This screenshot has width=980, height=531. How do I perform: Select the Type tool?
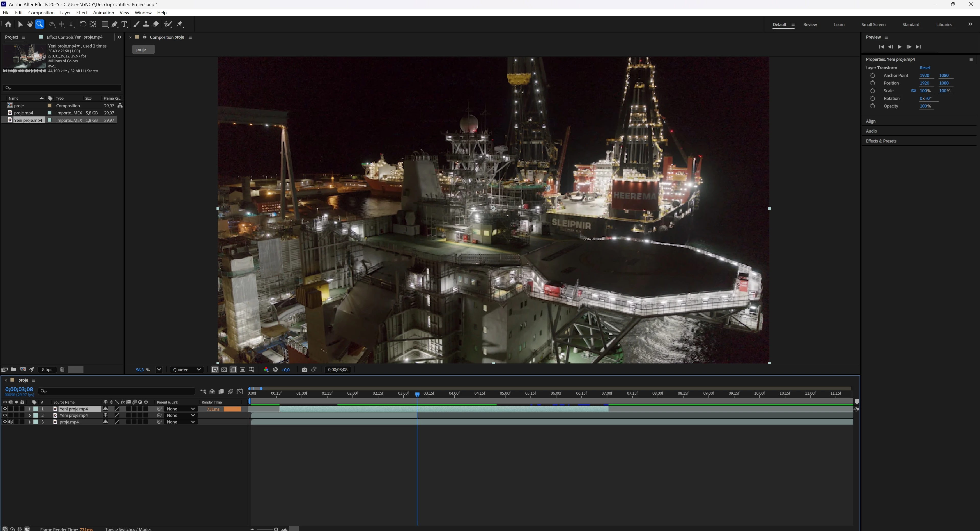click(x=124, y=24)
